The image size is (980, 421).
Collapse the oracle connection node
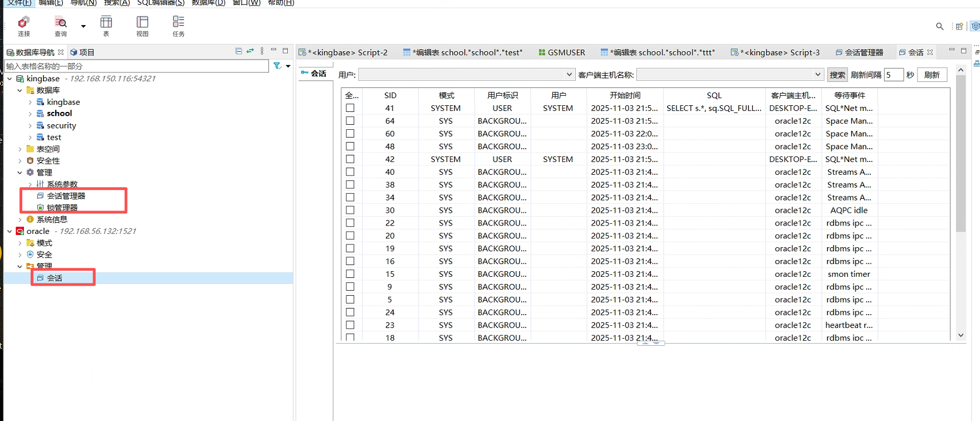(9, 231)
